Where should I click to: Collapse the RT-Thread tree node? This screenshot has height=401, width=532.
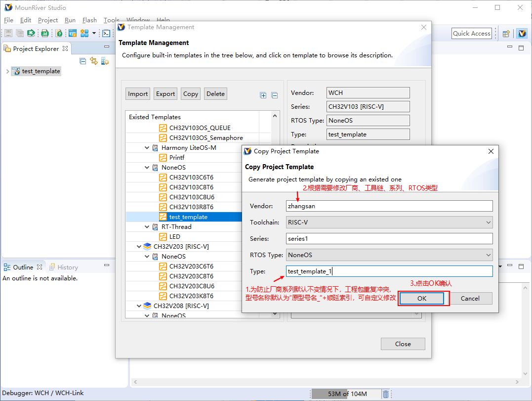pos(147,227)
